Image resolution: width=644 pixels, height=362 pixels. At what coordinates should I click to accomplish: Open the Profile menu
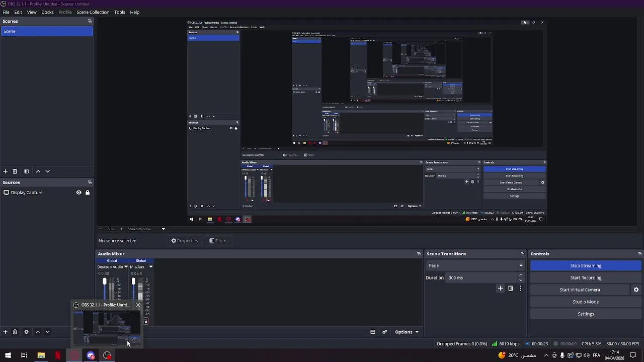(65, 12)
